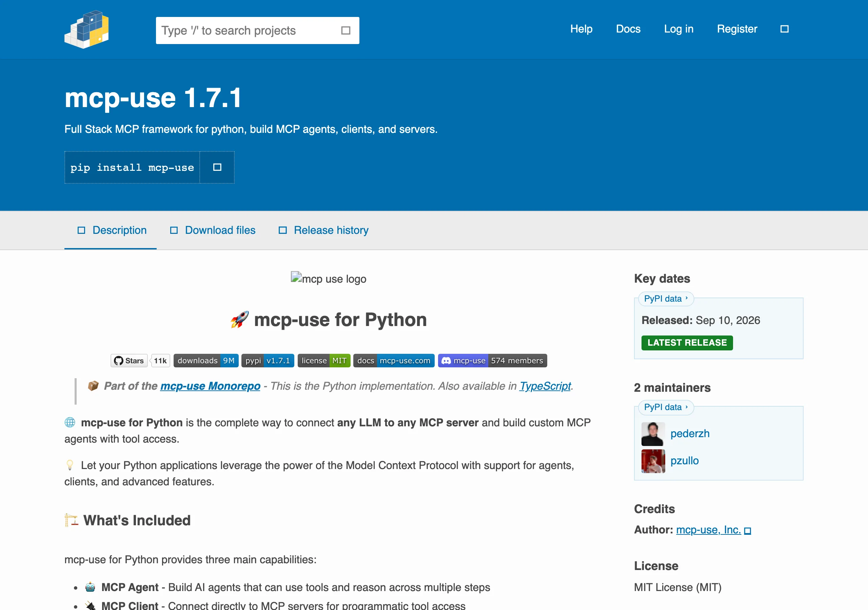Open maintainer pzullo's profile

click(684, 461)
